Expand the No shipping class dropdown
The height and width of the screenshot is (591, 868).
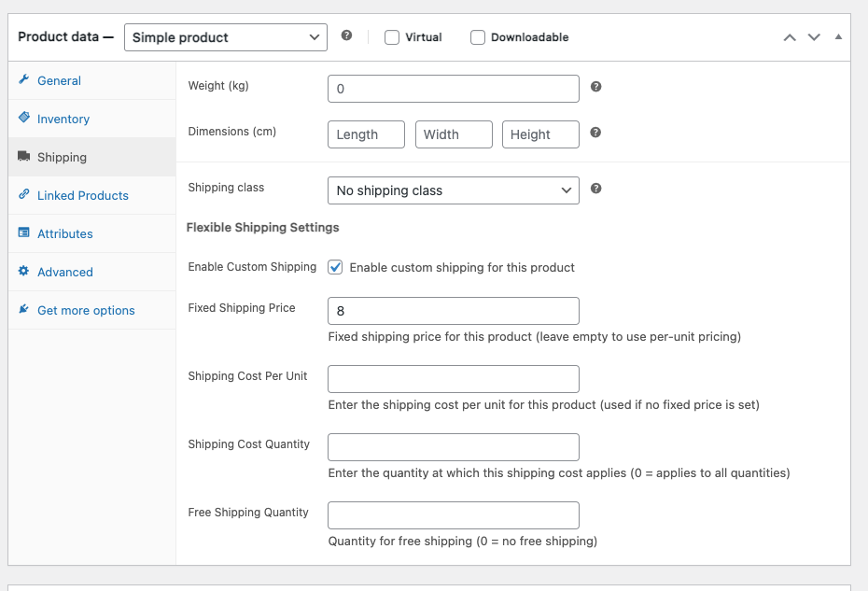point(453,190)
